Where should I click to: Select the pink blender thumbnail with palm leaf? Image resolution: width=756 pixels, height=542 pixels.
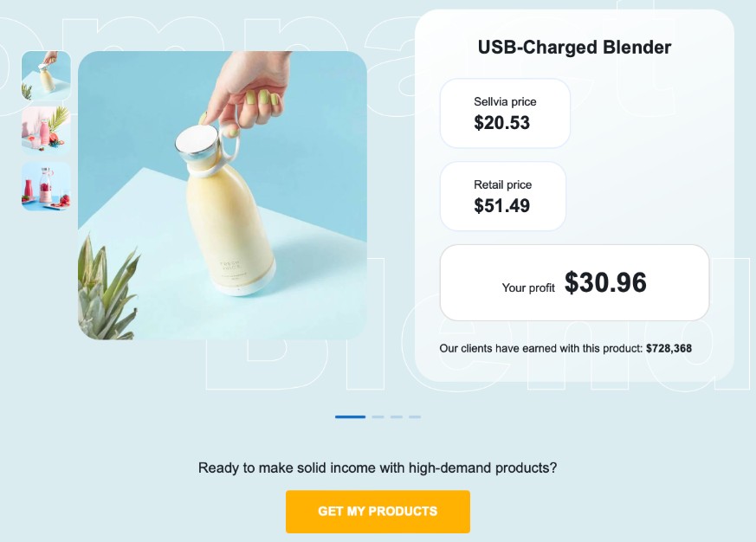(46, 131)
